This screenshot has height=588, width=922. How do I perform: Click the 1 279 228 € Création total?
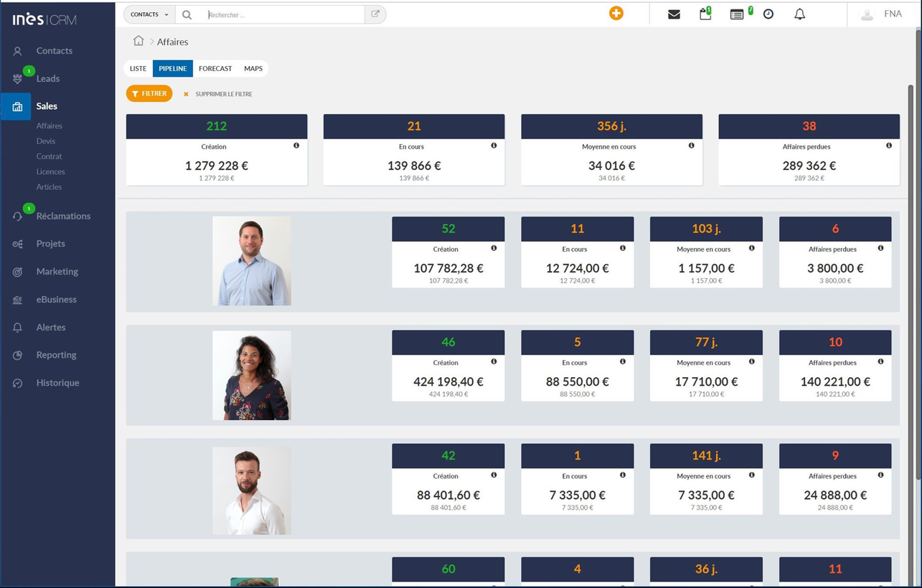(x=217, y=166)
